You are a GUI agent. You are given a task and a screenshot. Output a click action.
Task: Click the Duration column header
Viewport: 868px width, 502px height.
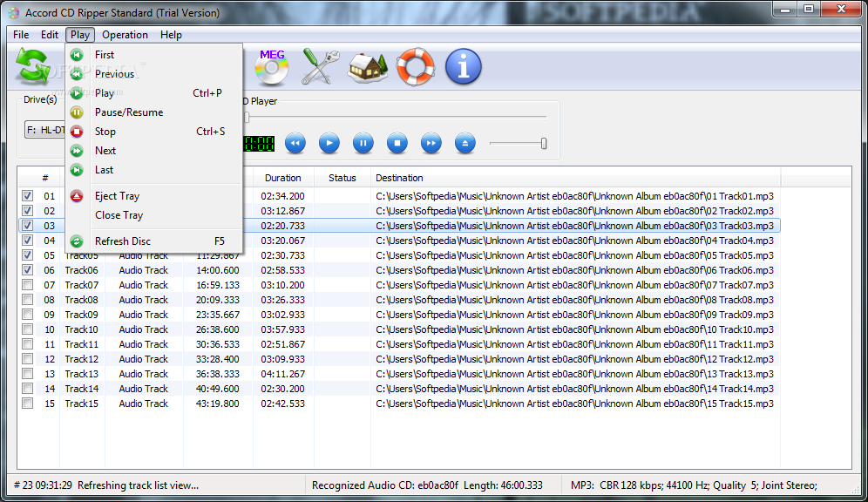coord(283,178)
